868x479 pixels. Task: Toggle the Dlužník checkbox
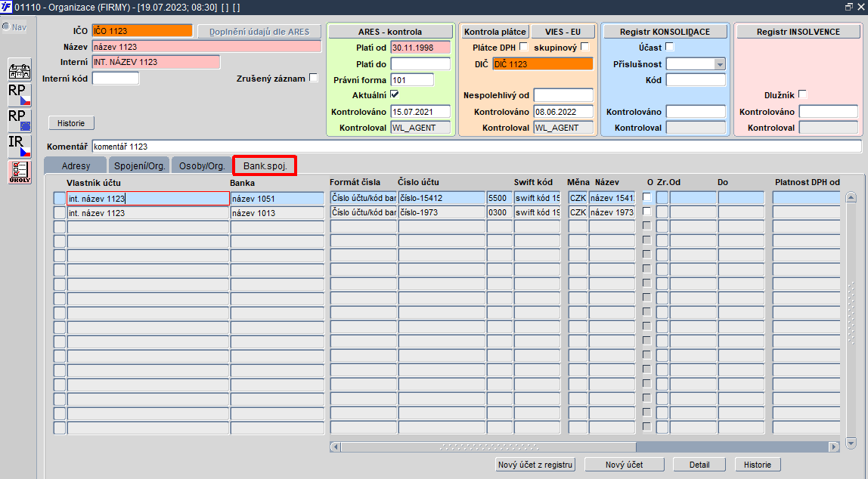click(x=803, y=94)
